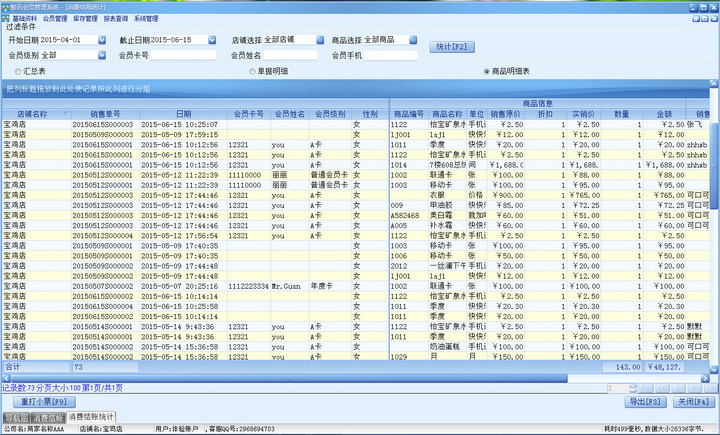Click the 统计[F2] button
Image resolution: width=720 pixels, height=435 pixels.
(x=450, y=47)
